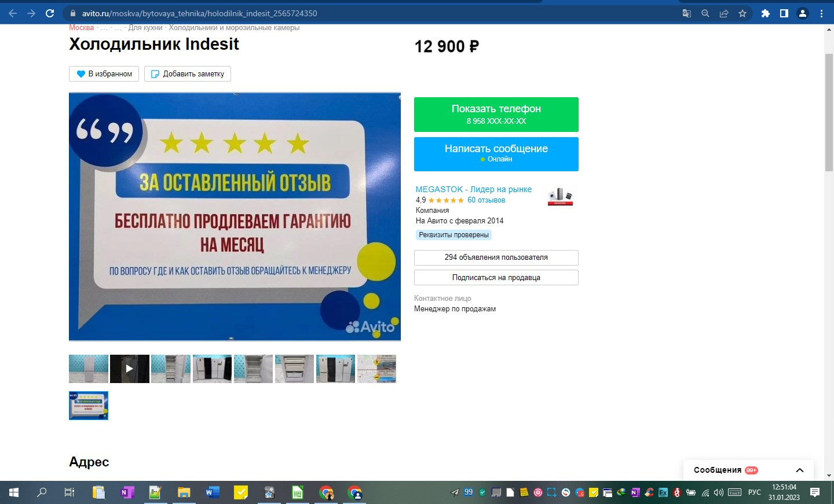The width and height of the screenshot is (834, 504).
Task: Open the Windows Start menu
Action: tap(14, 492)
